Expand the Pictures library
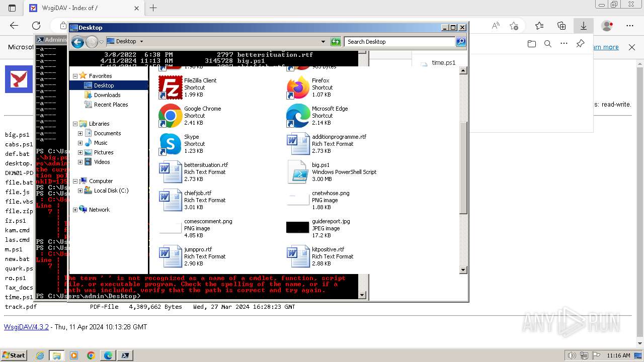 click(x=80, y=152)
